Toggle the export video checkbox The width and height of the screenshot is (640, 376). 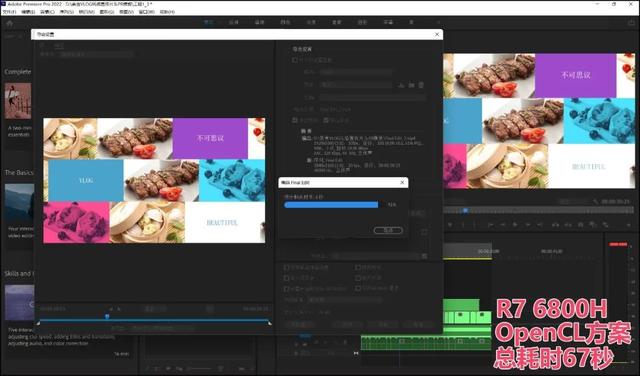tap(295, 120)
